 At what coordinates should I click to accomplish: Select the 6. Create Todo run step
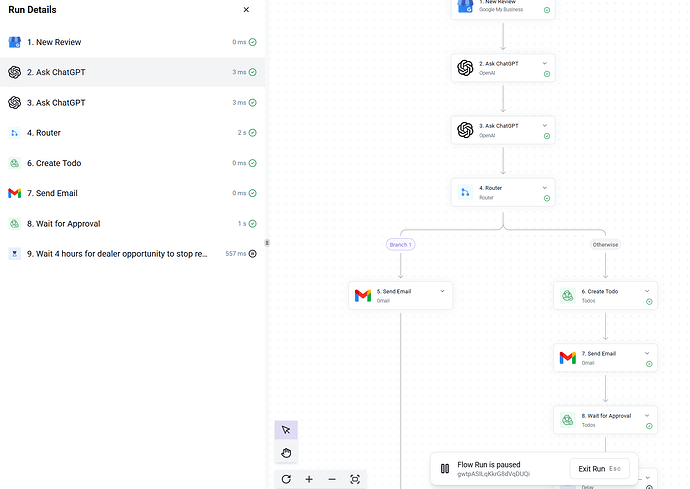(x=132, y=163)
